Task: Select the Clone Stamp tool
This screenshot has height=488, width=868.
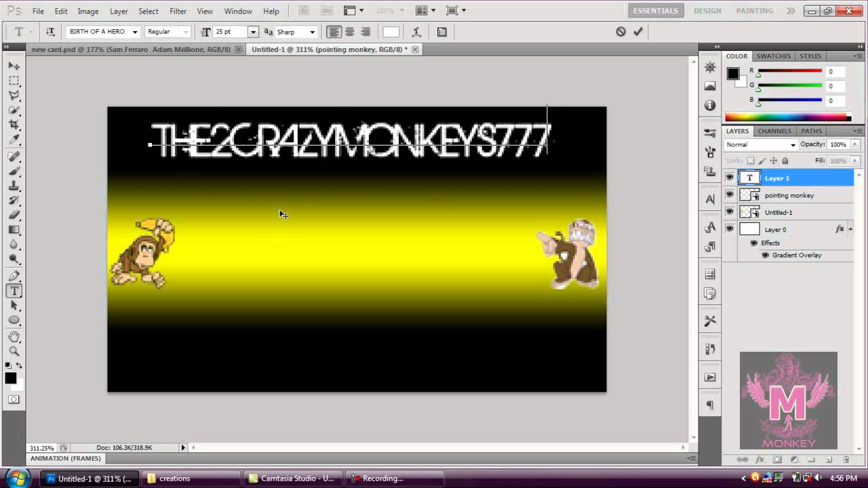Action: point(14,186)
